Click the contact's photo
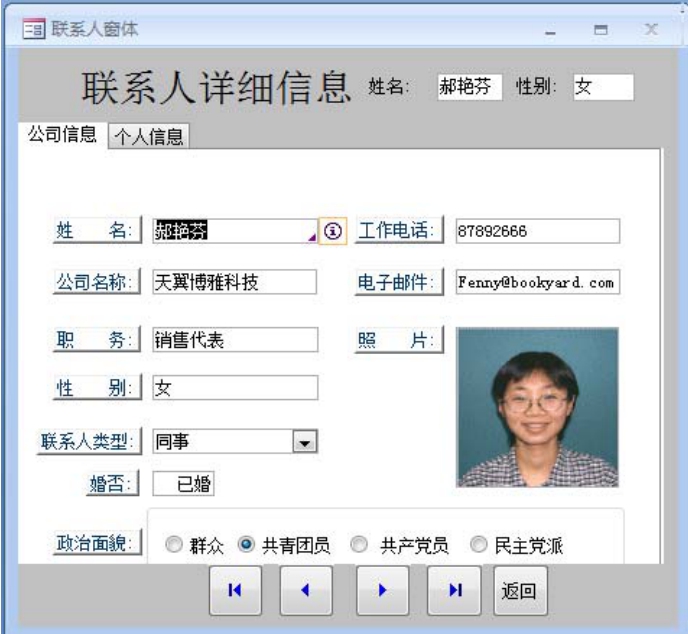This screenshot has height=634, width=688. (537, 407)
